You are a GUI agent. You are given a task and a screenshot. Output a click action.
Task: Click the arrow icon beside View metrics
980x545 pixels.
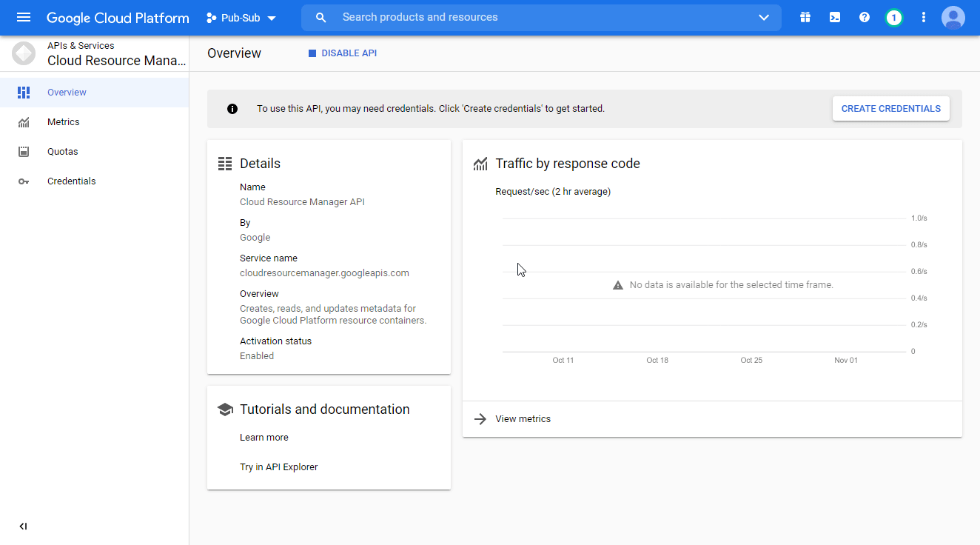(x=480, y=419)
